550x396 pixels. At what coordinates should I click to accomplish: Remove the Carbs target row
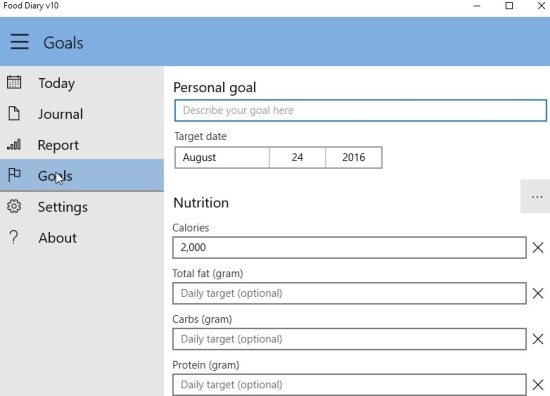point(538,339)
